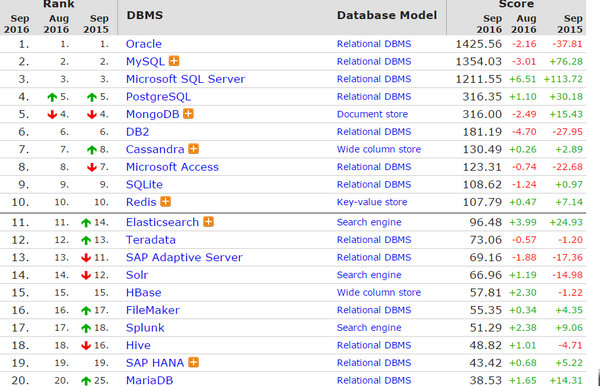The height and width of the screenshot is (387, 600).
Task: Click Relational DBMS in the Oracle row
Action: point(374,44)
